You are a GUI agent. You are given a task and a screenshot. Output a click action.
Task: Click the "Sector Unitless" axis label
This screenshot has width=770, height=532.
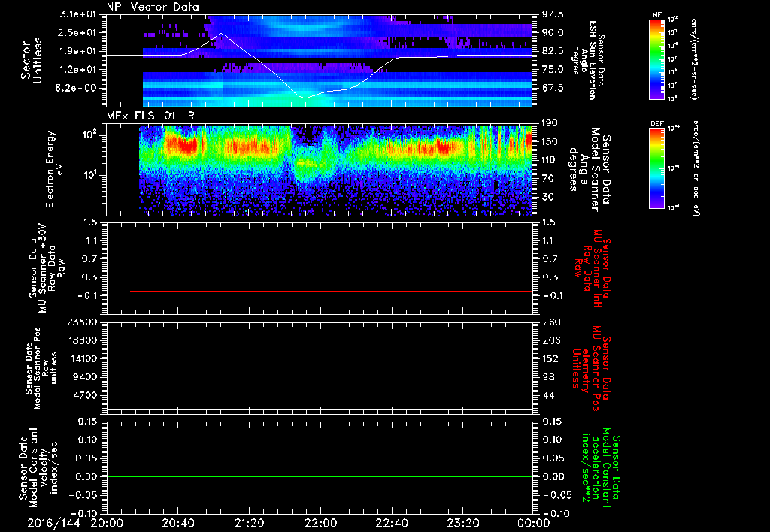point(31,60)
